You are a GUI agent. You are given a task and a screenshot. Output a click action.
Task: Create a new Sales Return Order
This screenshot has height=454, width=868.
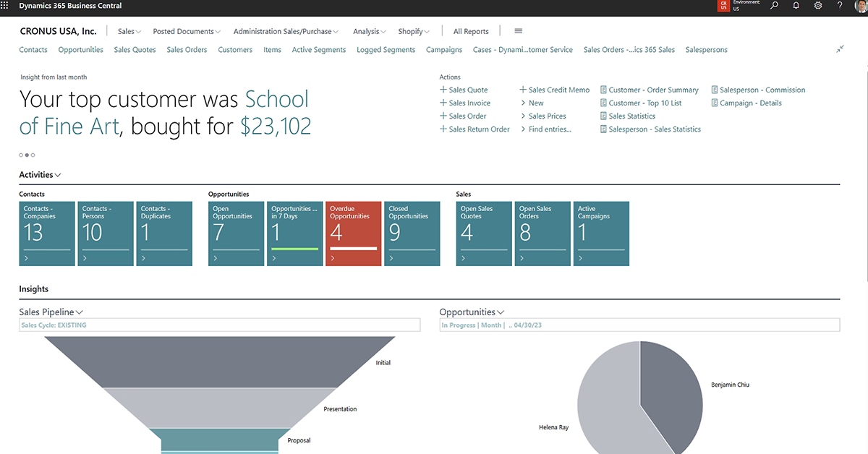click(475, 129)
